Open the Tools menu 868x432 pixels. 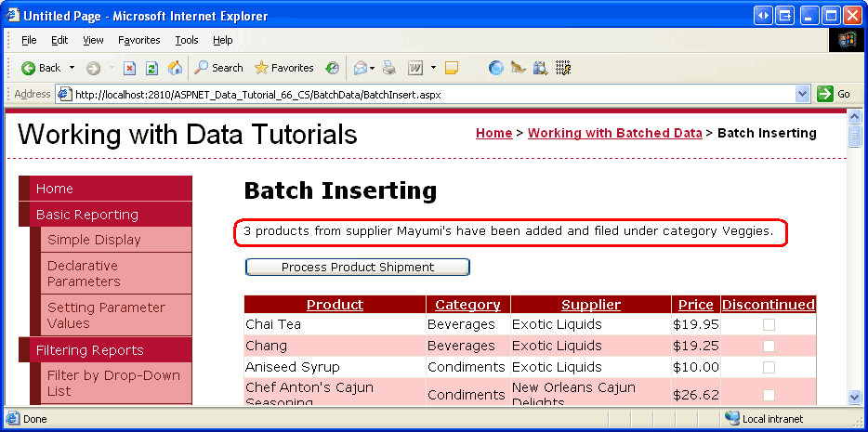tap(187, 40)
